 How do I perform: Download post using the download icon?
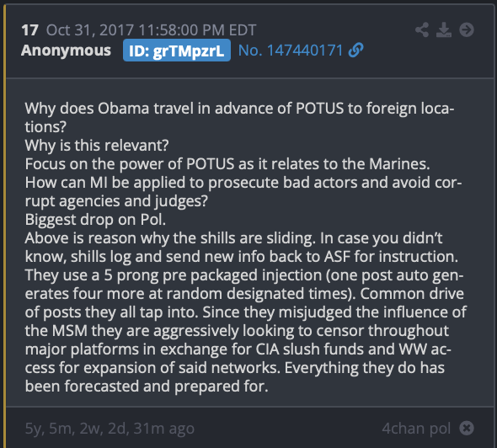444,30
